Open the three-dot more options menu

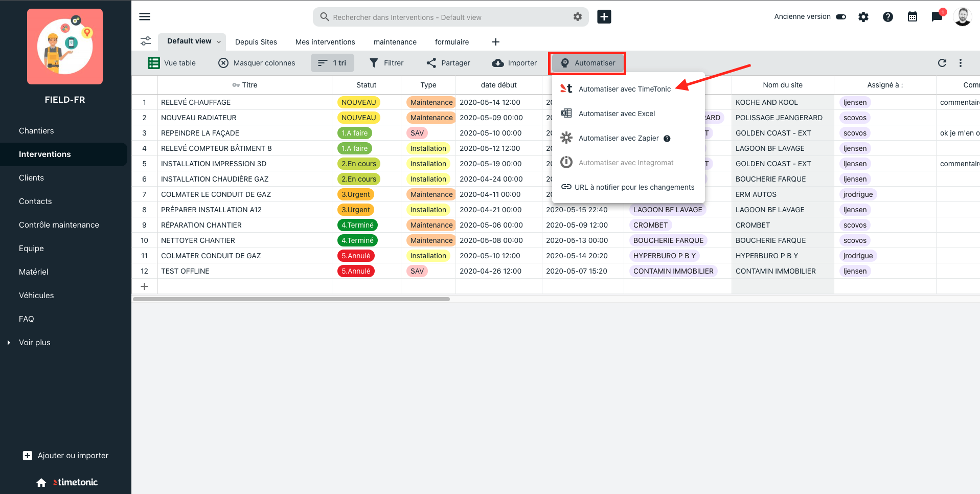[961, 63]
